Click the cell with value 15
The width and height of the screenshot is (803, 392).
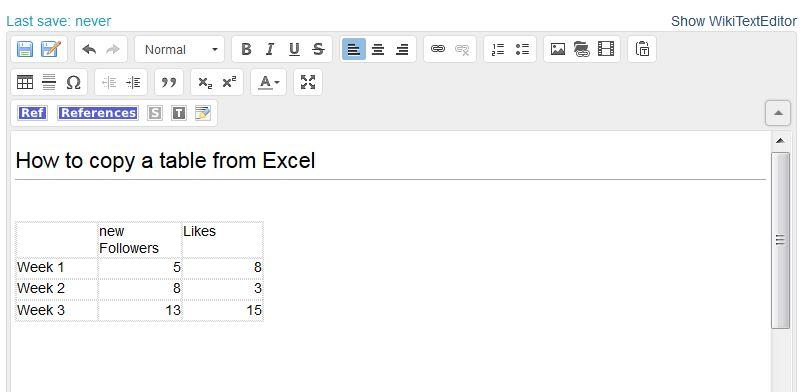tap(223, 311)
